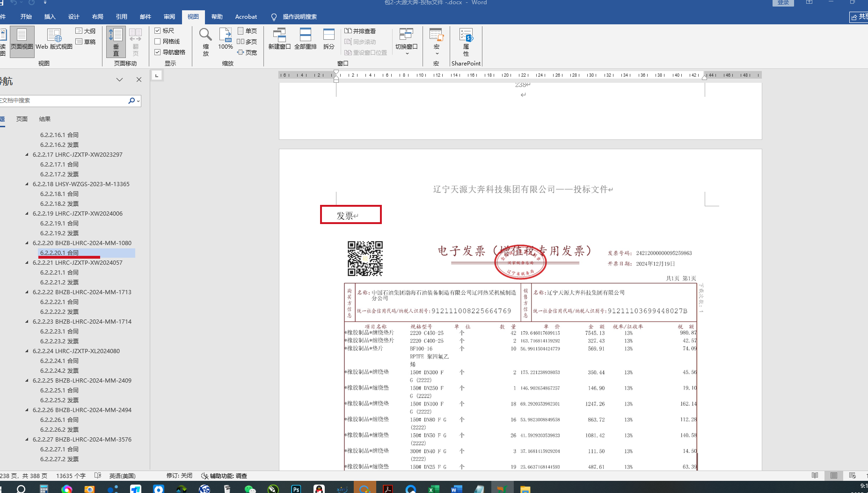Image resolution: width=868 pixels, height=493 pixels.
Task: Open Calculator from the taskbar
Action: (44, 489)
